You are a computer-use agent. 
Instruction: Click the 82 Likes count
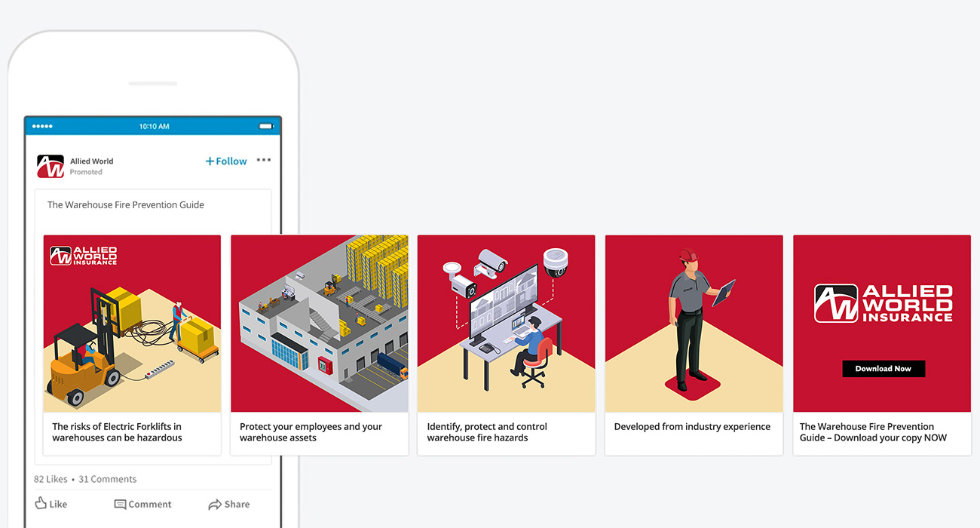[51, 479]
